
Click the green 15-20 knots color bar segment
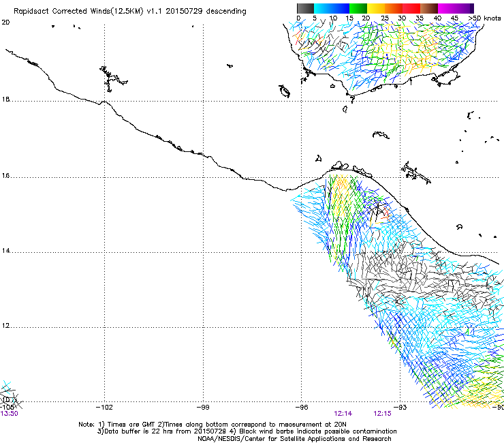[x=358, y=8]
